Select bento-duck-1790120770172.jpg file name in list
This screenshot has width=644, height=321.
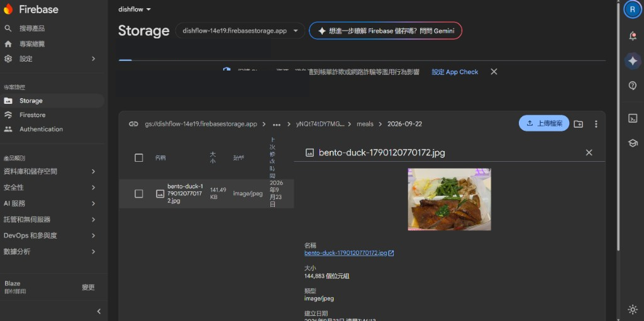coord(185,194)
